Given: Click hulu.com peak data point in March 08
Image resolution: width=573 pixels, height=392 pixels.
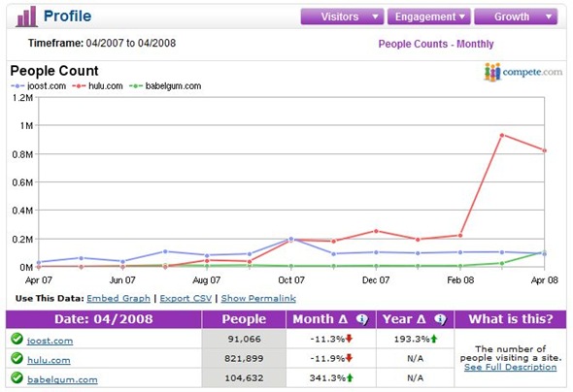Looking at the screenshot, I should click(502, 135).
